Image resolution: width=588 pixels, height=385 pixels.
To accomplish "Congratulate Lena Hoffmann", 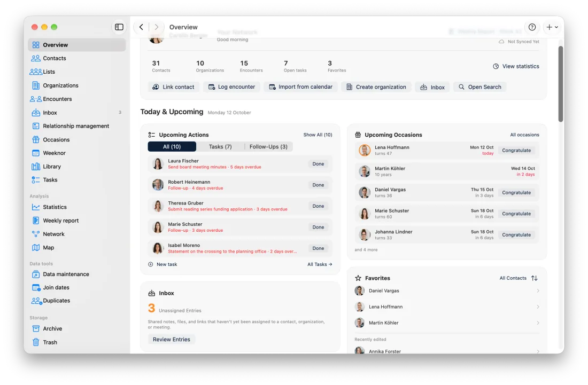I will click(516, 151).
